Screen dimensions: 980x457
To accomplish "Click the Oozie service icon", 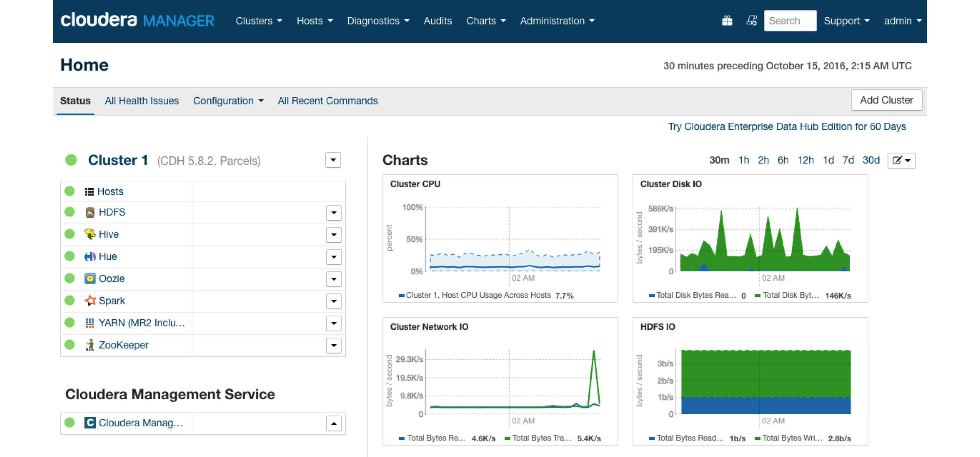I will click(90, 278).
